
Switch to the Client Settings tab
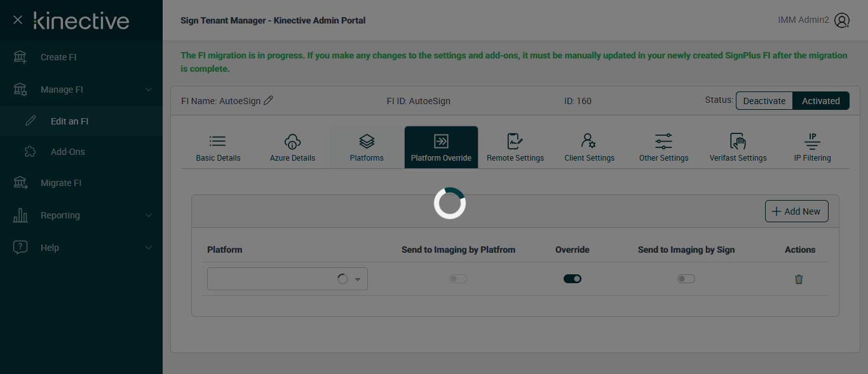[589, 147]
